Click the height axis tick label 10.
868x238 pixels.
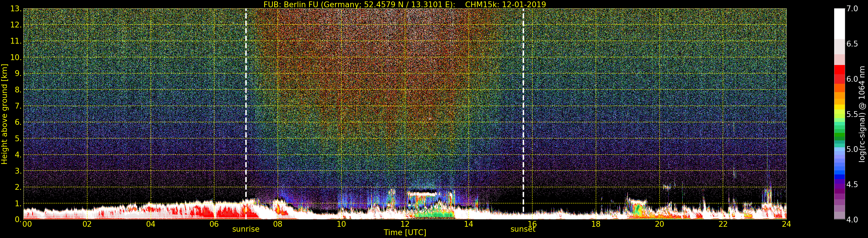[x=16, y=57]
